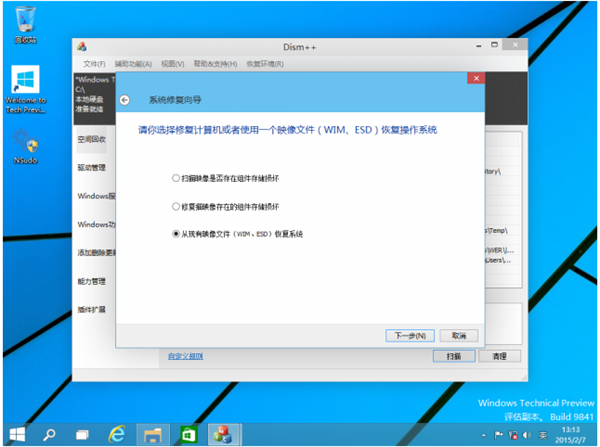600x447 pixels.
Task: Click the Action Center flag tray icon
Action: point(498,435)
